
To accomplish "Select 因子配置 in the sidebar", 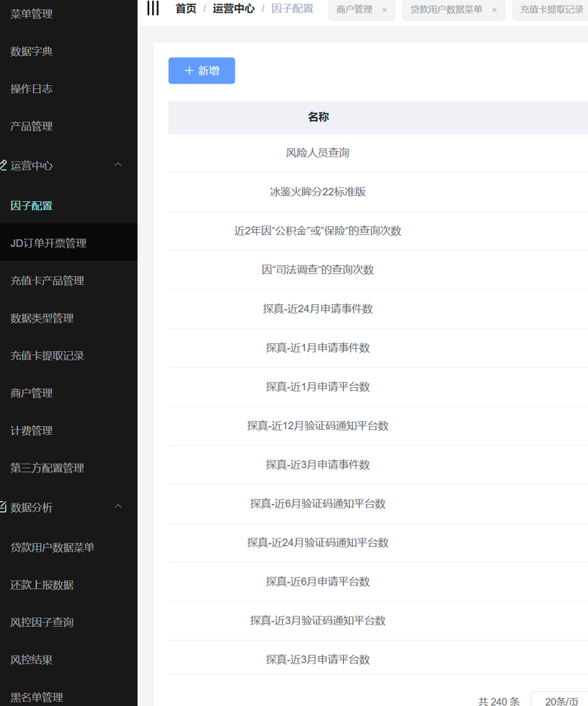I will 32,206.
